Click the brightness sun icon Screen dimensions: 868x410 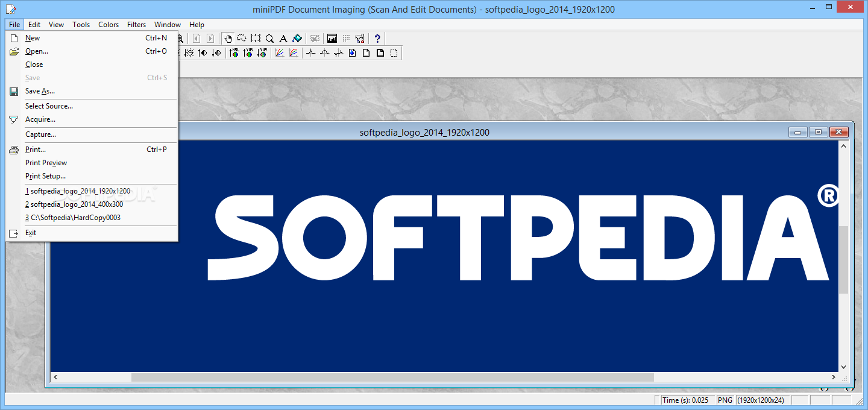[x=189, y=52]
